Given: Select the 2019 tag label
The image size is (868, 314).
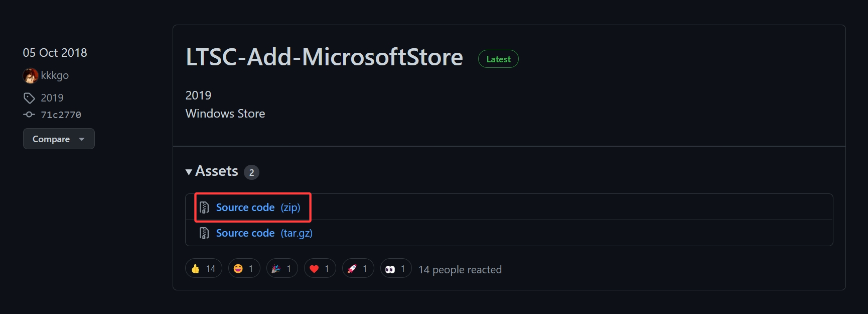Looking at the screenshot, I should coord(52,97).
